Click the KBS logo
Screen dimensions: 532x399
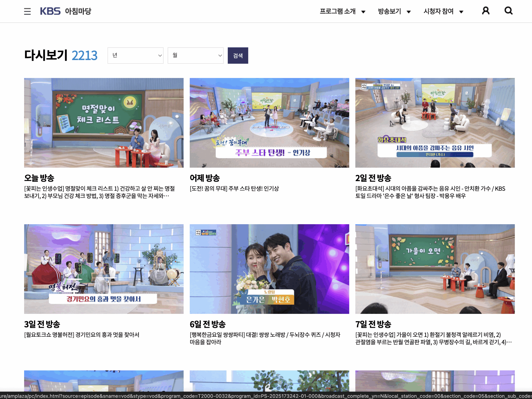point(50,11)
